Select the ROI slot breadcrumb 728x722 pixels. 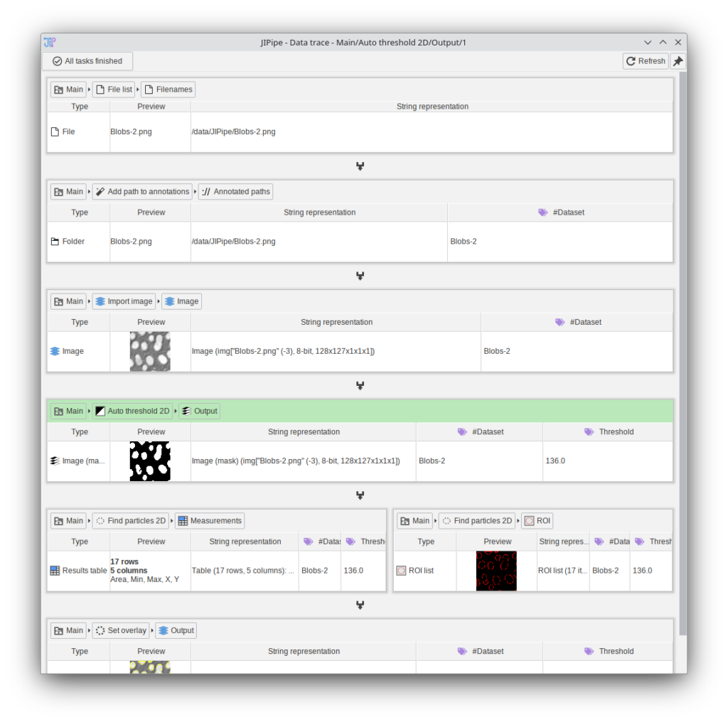click(537, 521)
